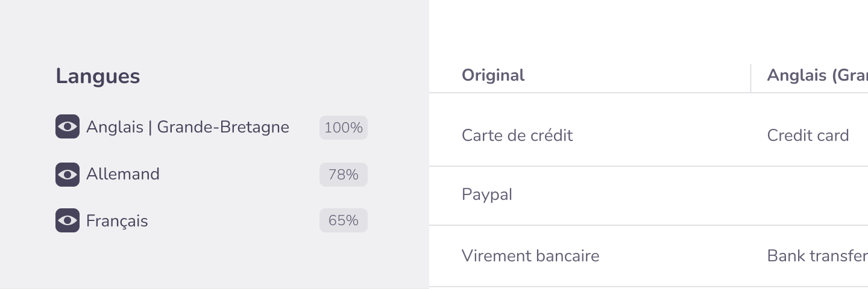Select the Virement bancaire cell
This screenshot has width=868, height=289.
coord(530,256)
